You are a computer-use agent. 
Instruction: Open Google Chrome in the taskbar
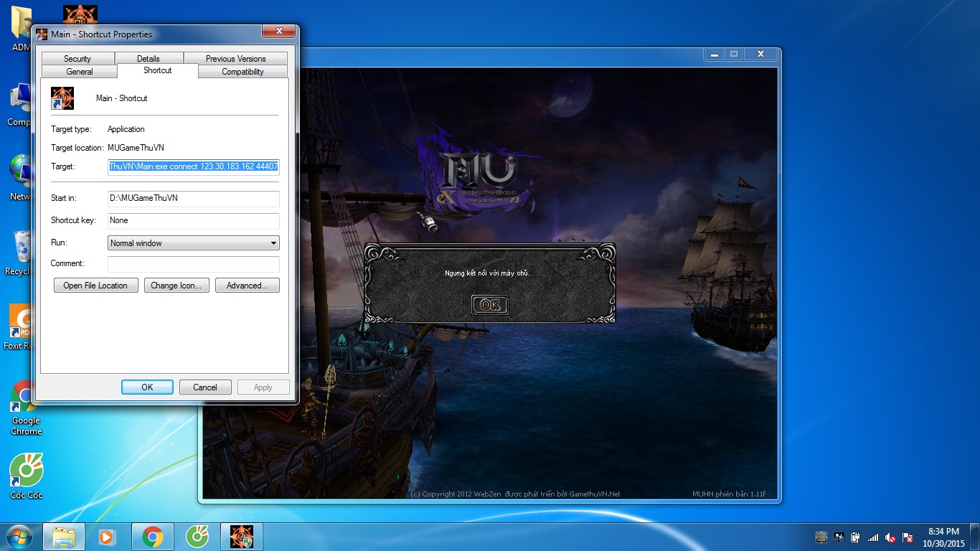pos(152,537)
